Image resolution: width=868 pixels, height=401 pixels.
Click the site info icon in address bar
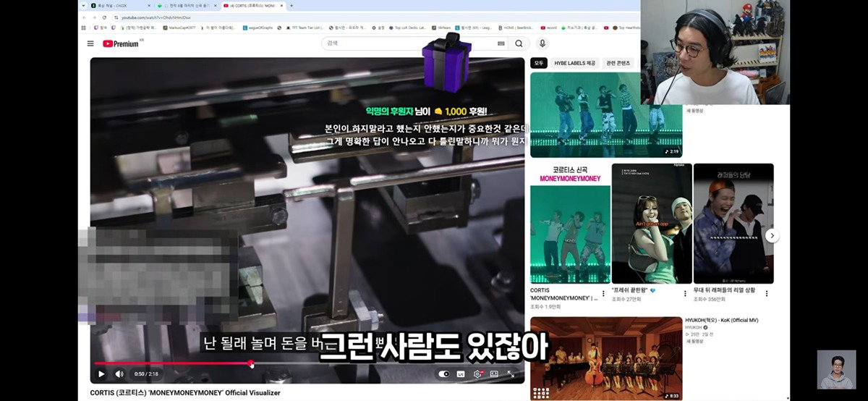(x=116, y=17)
